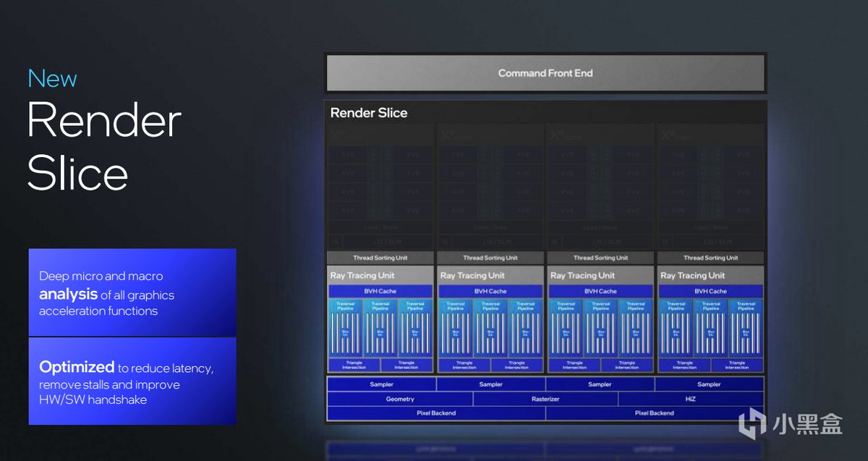Click the rightmost Sampler block

[x=709, y=384]
